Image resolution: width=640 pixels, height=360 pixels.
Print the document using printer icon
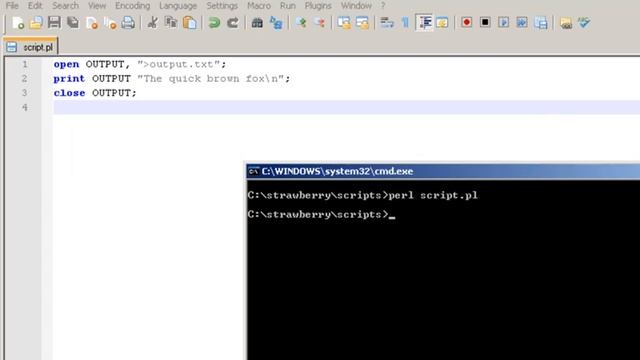click(128, 22)
